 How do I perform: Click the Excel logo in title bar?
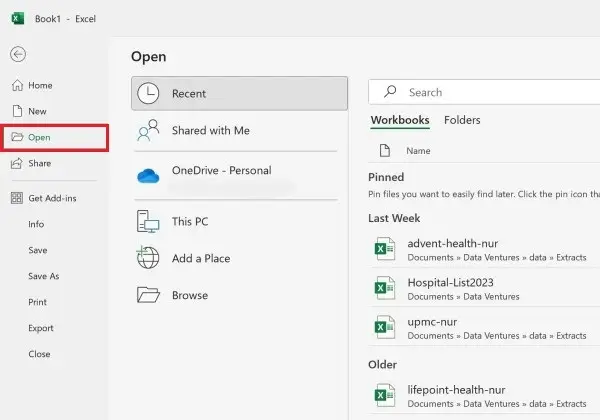[18, 18]
